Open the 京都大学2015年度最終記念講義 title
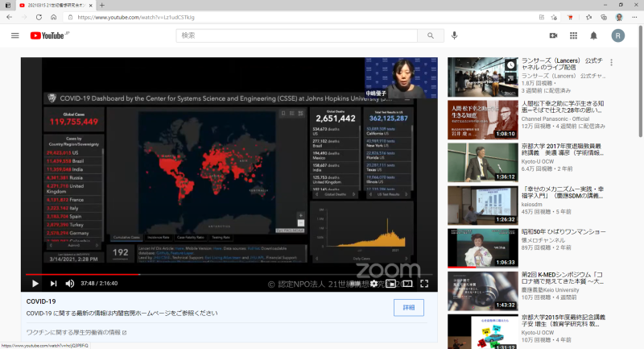Screen dimensions: 644x349 coord(563,320)
